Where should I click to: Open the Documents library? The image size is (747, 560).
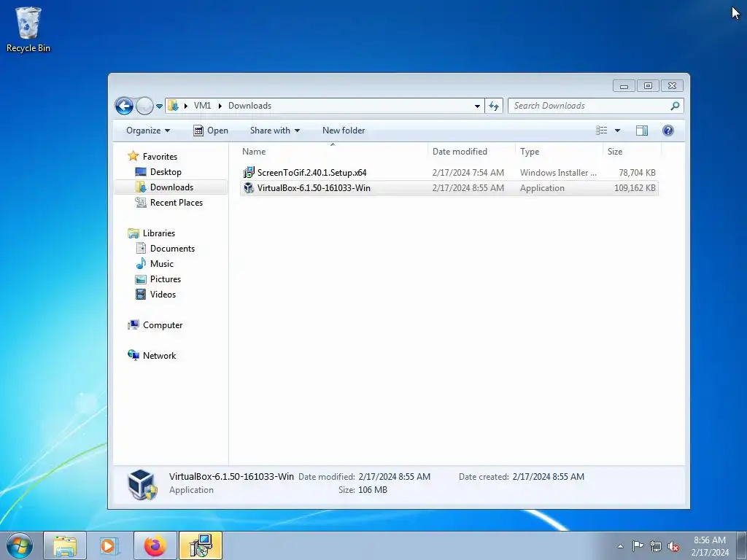(172, 248)
